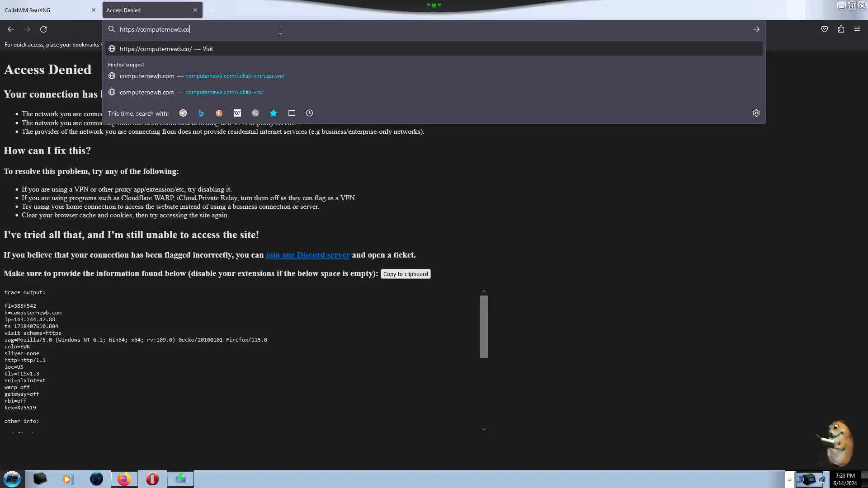Search with Google this time
This screenshot has height=488, width=868.
pyautogui.click(x=183, y=113)
